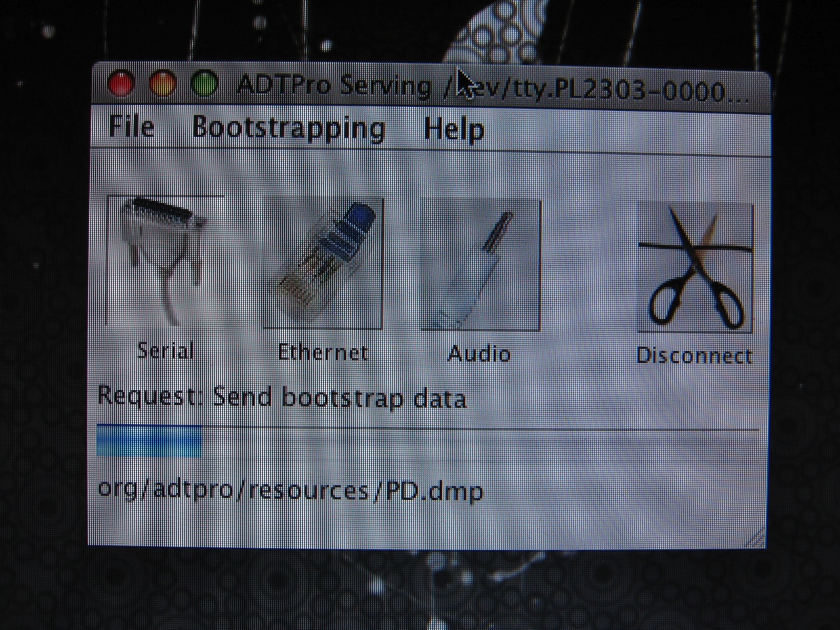Screen dimensions: 840x630
Task: Click the 'org/adtpro/resources/PD.dmp' file path text
Action: [290, 491]
